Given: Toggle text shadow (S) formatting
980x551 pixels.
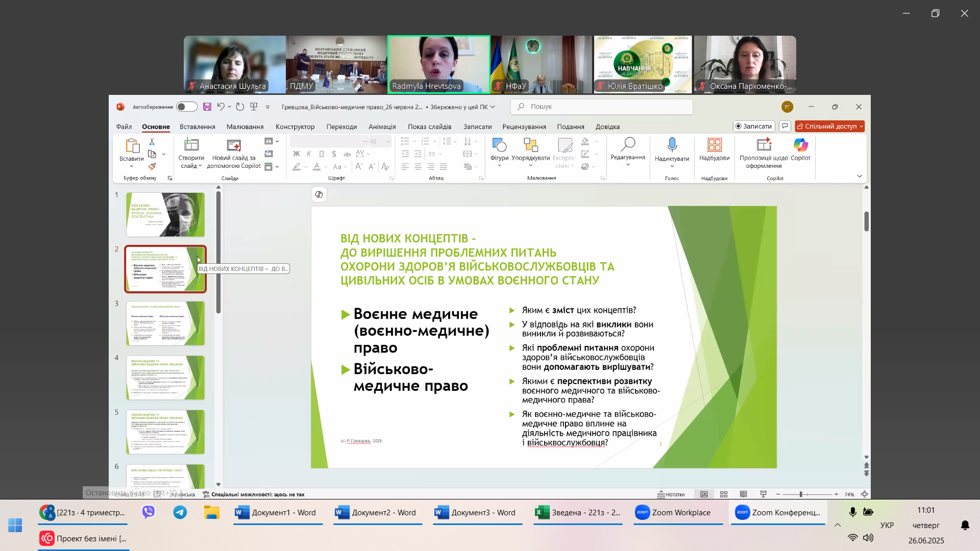Looking at the screenshot, I should [x=334, y=154].
